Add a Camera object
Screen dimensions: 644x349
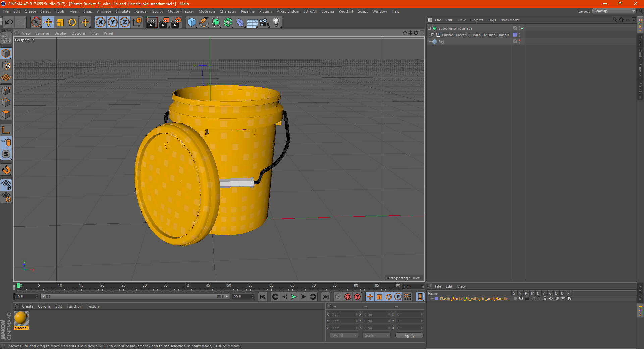click(264, 22)
